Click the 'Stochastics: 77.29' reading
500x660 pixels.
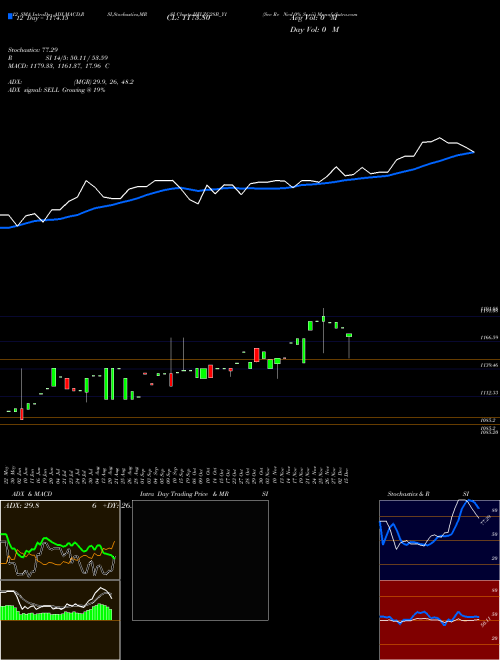pyautogui.click(x=32, y=50)
